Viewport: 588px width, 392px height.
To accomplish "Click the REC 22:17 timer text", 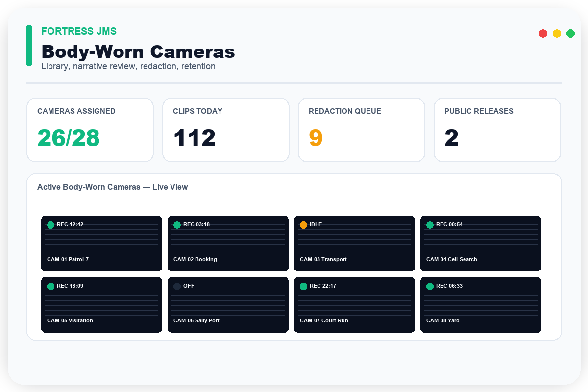I will (324, 286).
